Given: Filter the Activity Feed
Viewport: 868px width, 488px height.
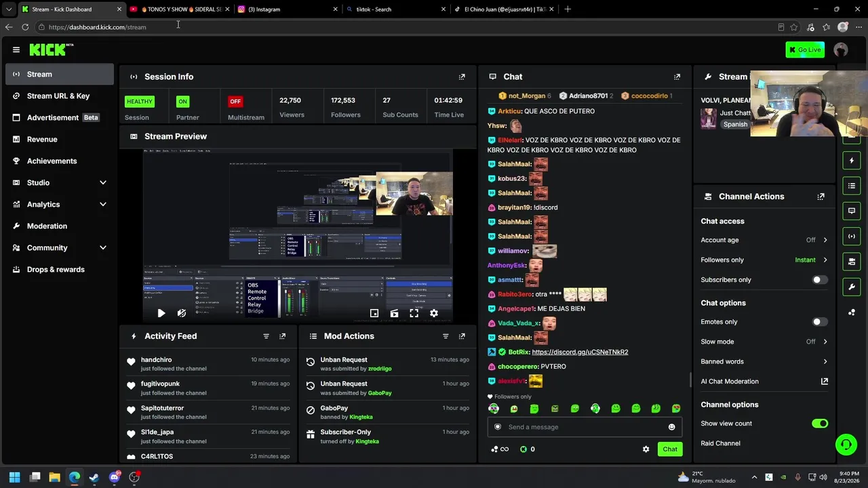Looking at the screenshot, I should [x=266, y=336].
